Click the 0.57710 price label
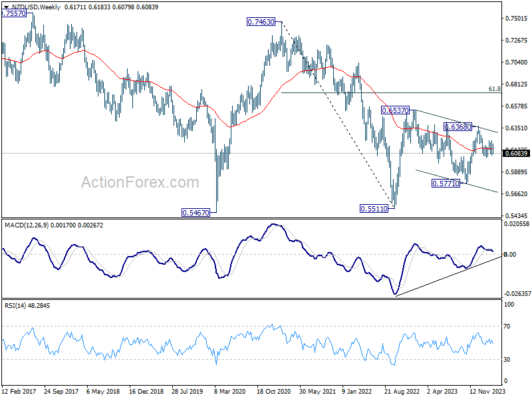 pos(446,184)
